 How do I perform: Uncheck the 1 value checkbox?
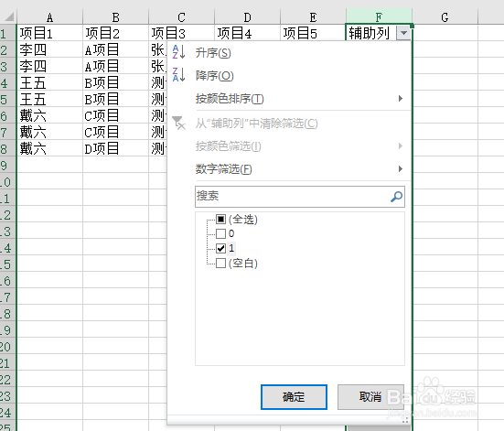click(x=220, y=248)
